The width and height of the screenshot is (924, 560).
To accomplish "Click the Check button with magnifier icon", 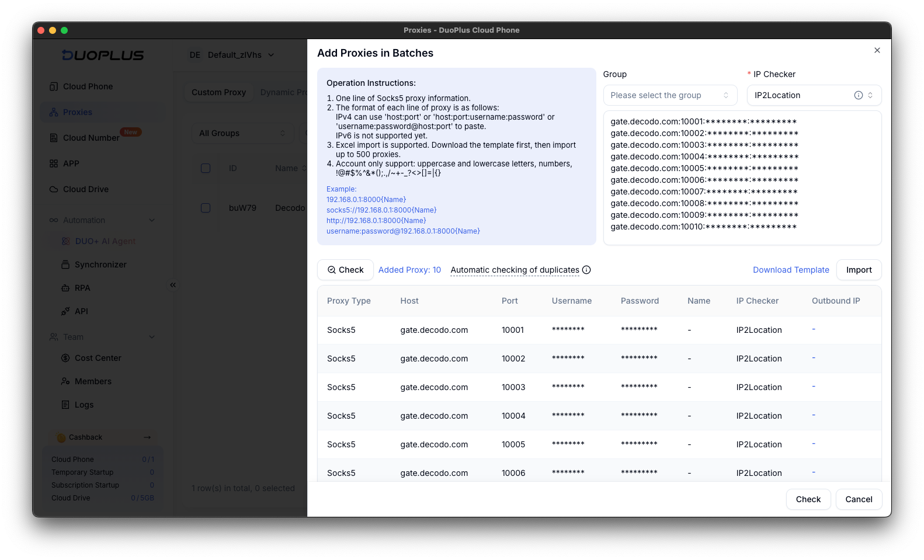I will [x=345, y=270].
